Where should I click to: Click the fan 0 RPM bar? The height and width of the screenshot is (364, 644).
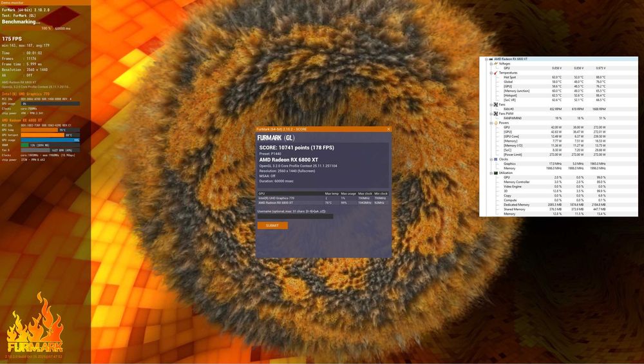50,150
